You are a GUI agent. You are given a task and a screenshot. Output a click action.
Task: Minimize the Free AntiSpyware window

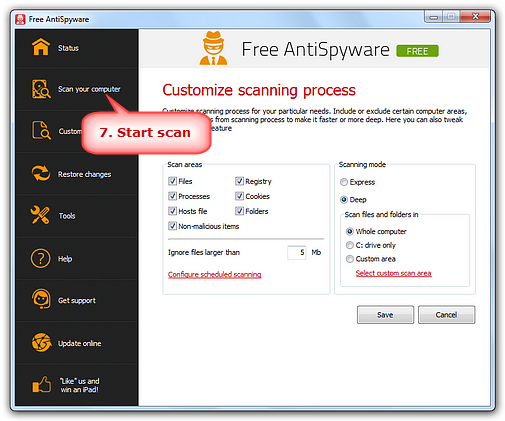434,17
